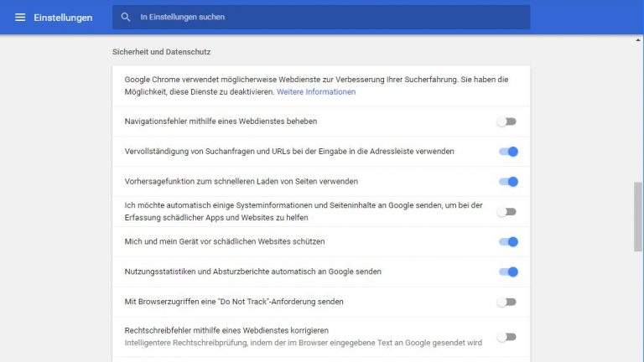This screenshot has width=644, height=362.
Task: Click the magnifier search icon
Action: [x=126, y=17]
